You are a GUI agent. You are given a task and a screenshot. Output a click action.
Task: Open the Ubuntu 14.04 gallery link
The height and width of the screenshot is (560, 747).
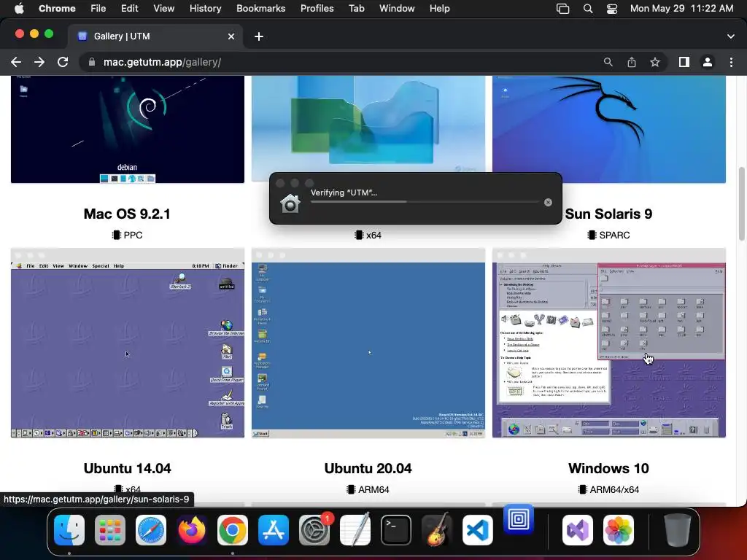tap(127, 468)
